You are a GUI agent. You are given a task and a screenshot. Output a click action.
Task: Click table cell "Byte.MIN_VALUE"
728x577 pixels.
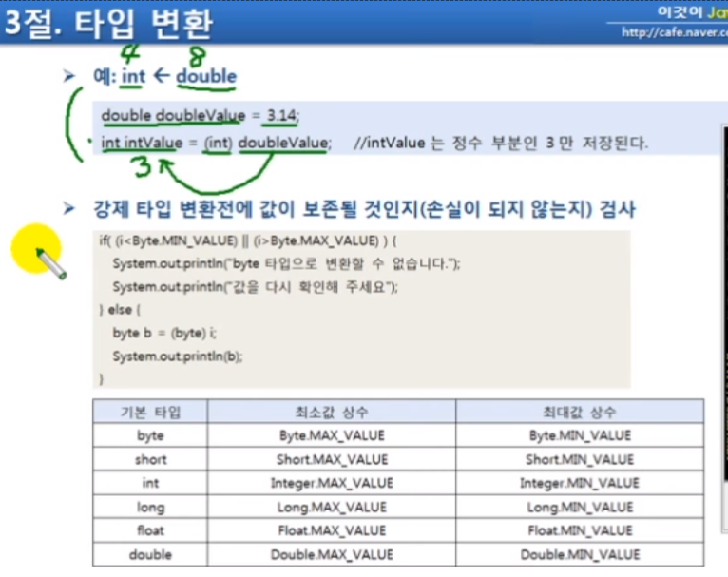pyautogui.click(x=580, y=435)
